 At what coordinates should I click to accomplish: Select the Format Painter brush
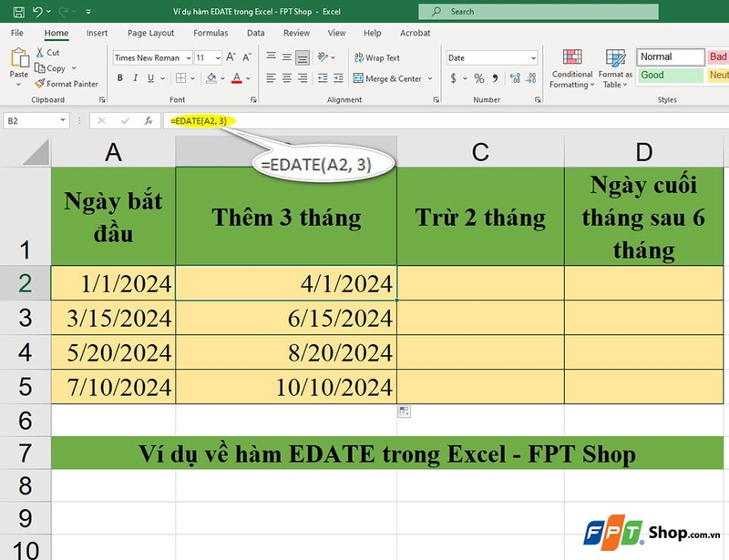pyautogui.click(x=67, y=84)
